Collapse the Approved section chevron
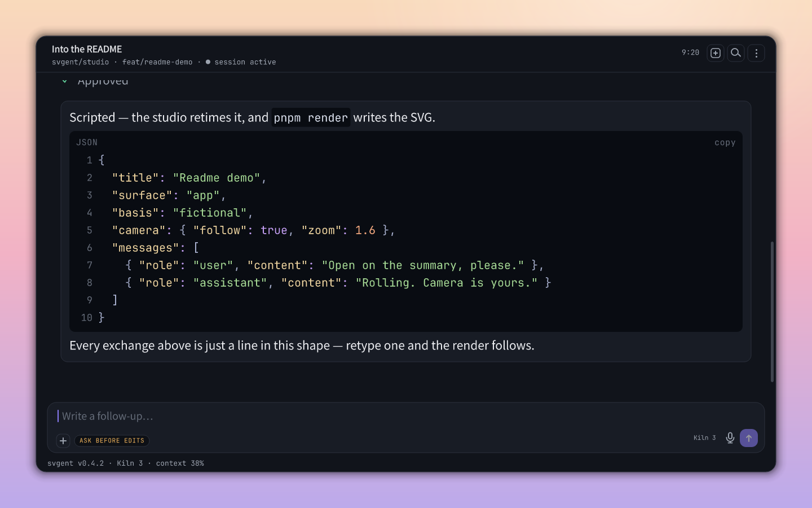 [x=65, y=81]
